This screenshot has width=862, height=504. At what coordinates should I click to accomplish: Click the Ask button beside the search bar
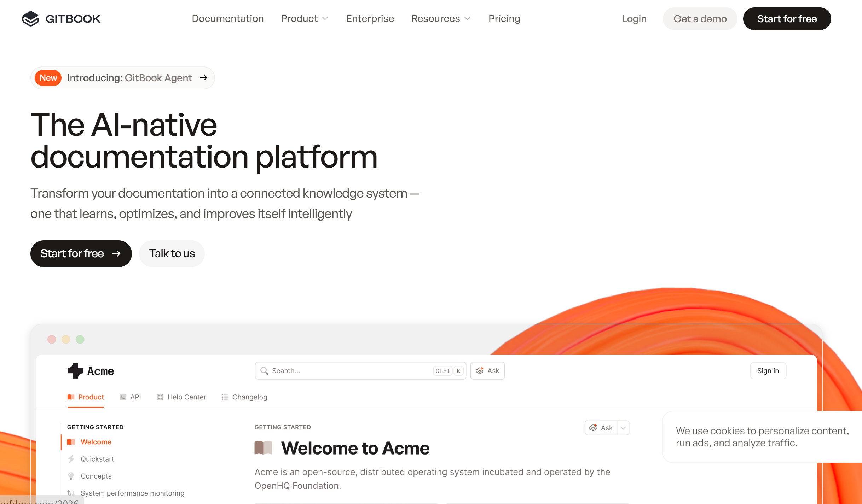click(487, 371)
